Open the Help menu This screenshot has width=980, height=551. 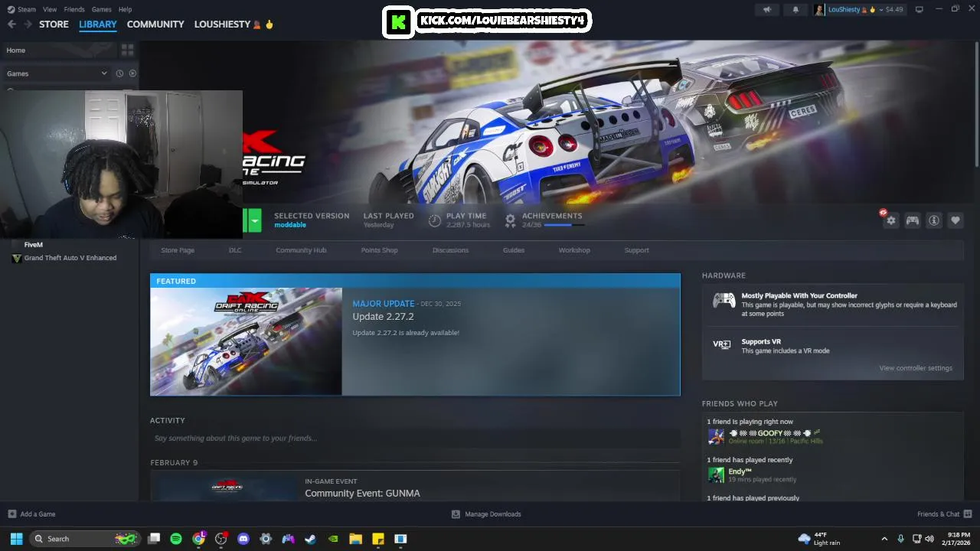125,9
